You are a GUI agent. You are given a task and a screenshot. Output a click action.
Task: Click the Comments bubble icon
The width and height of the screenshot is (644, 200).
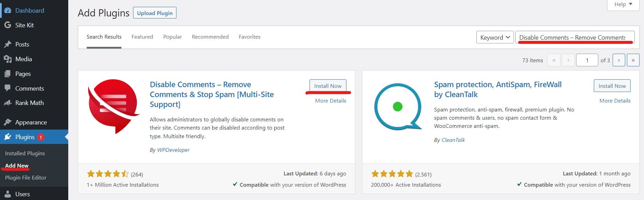pyautogui.click(x=8, y=88)
